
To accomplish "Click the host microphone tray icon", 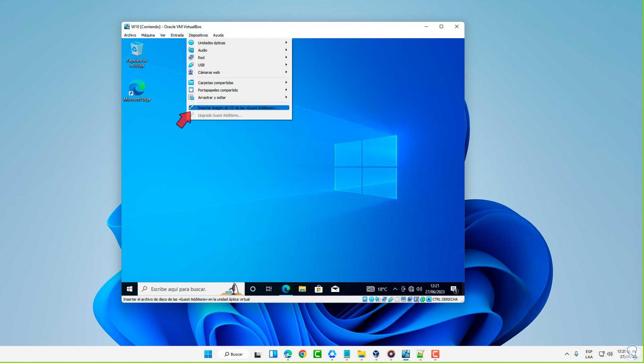I will (x=576, y=354).
